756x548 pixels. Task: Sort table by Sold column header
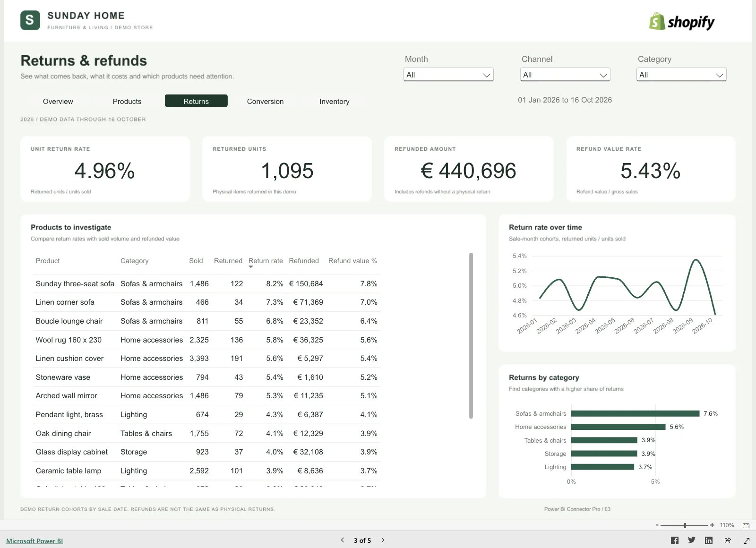(196, 261)
